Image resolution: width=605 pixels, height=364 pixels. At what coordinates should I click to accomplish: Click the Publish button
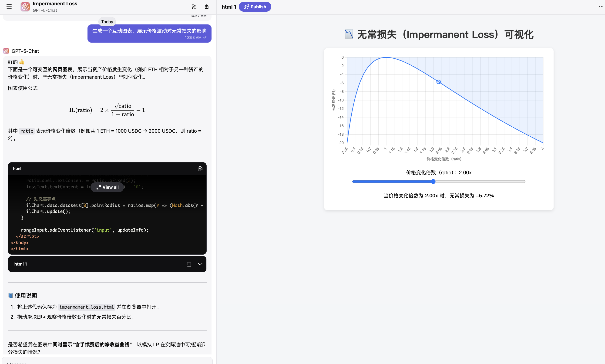(x=255, y=7)
